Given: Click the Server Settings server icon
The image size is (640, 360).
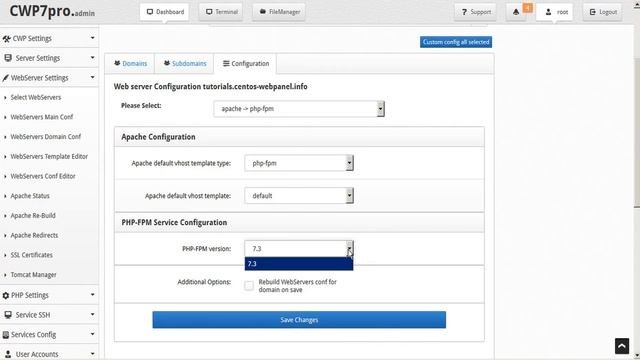Looking at the screenshot, I should tap(8, 58).
